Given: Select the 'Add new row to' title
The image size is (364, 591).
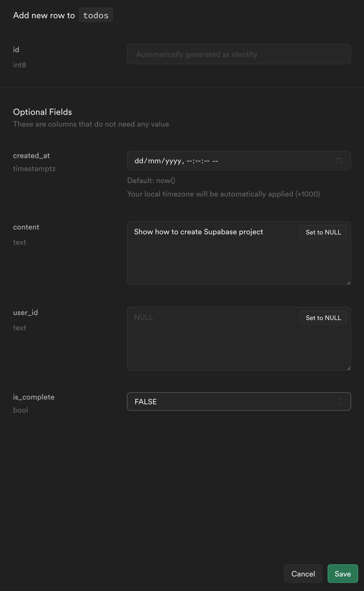Looking at the screenshot, I should click(x=44, y=15).
